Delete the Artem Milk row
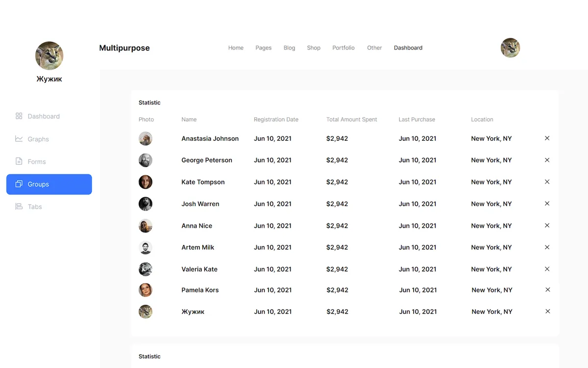This screenshot has height=368, width=588. tap(547, 247)
